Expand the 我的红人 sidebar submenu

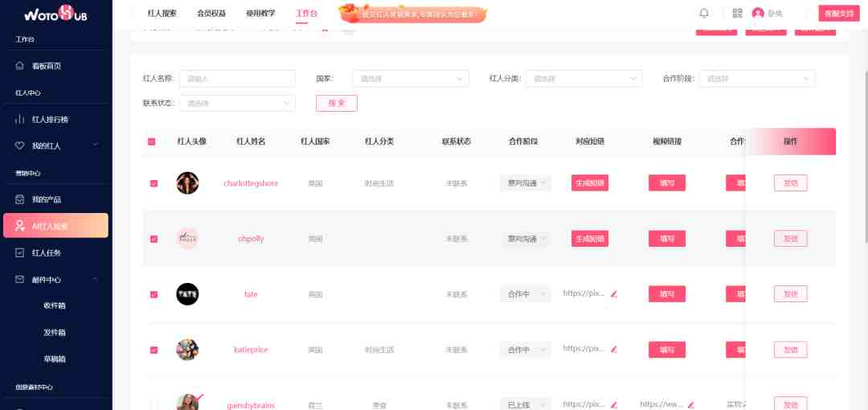[x=95, y=146]
